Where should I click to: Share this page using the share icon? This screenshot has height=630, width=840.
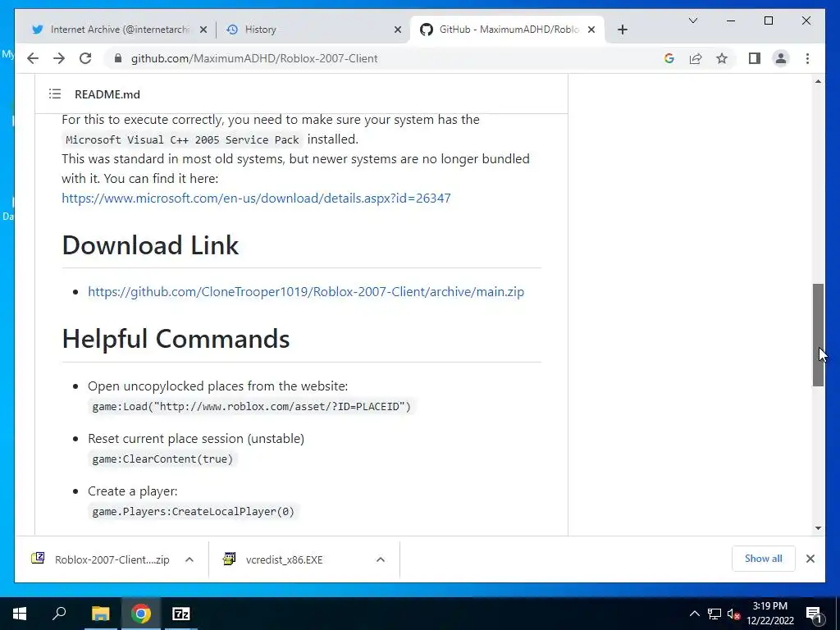(696, 58)
